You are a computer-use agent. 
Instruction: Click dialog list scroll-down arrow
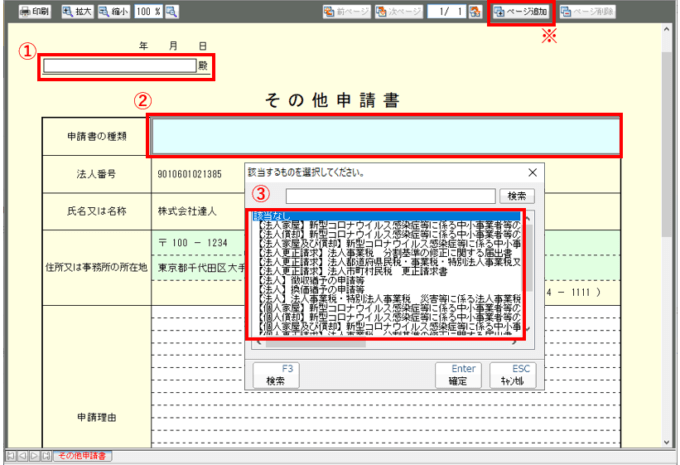click(529, 330)
